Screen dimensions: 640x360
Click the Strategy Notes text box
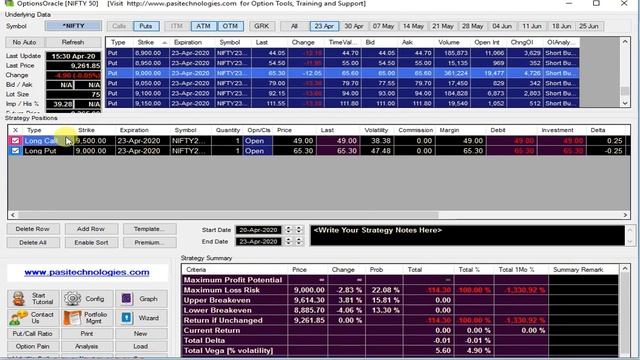pyautogui.click(x=467, y=236)
